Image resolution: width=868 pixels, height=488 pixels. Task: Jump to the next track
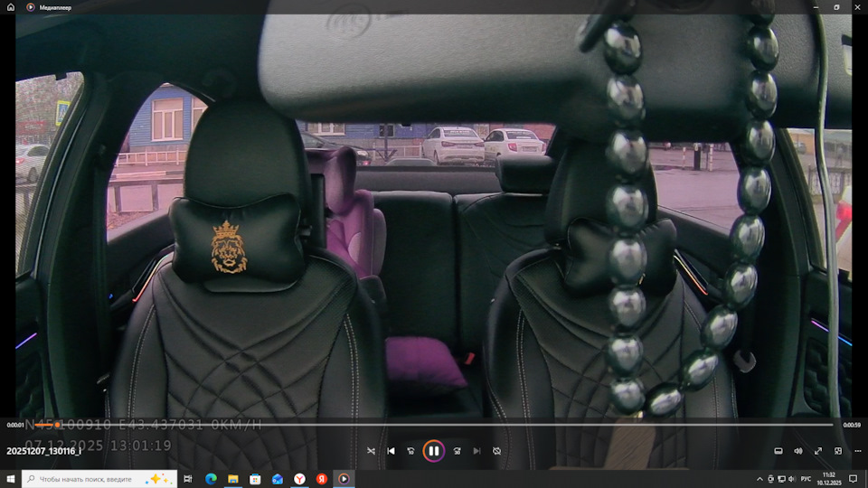[476, 451]
